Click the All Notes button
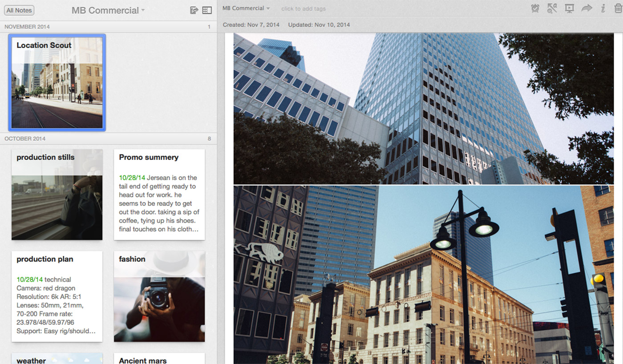 pyautogui.click(x=19, y=10)
